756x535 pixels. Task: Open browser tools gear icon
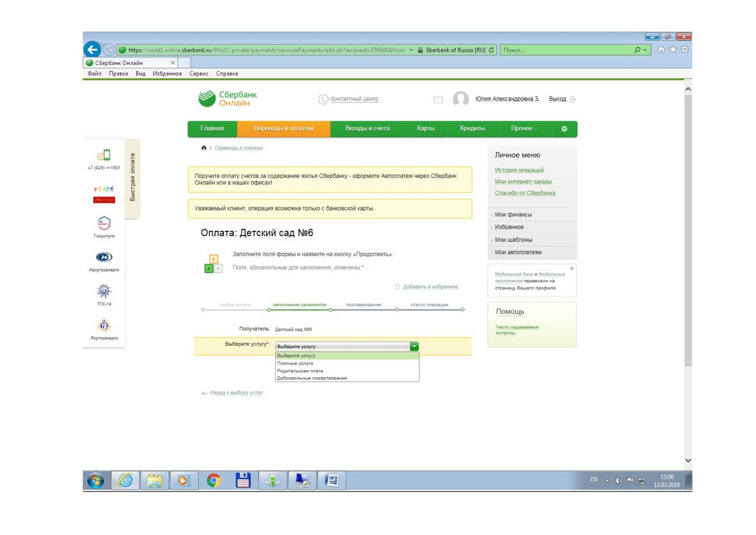[x=684, y=50]
